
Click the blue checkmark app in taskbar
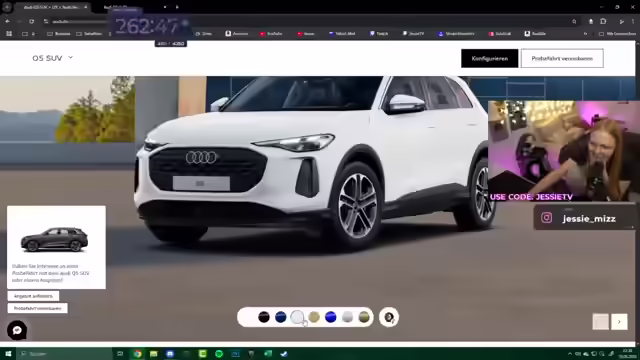[284, 353]
